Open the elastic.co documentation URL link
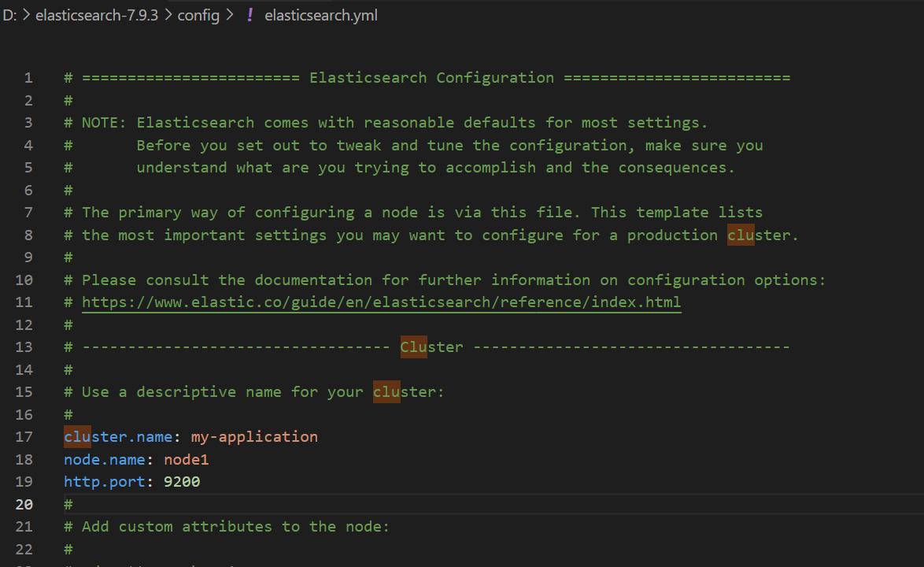924x567 pixels. [x=381, y=302]
